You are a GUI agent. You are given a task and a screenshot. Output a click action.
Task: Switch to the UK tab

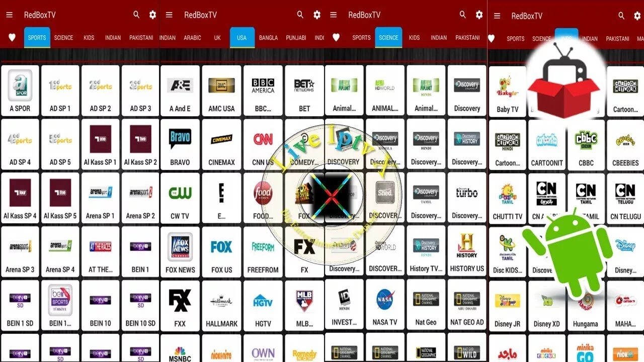tap(217, 38)
